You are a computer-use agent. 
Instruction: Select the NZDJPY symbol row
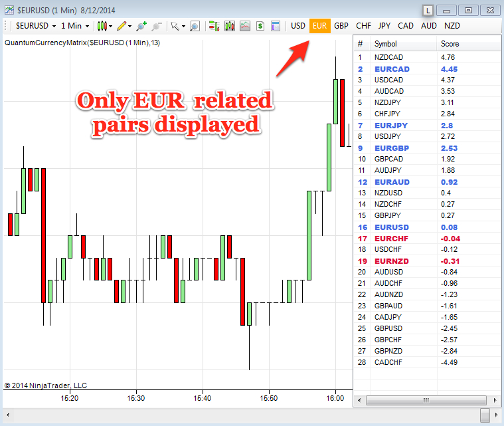427,102
